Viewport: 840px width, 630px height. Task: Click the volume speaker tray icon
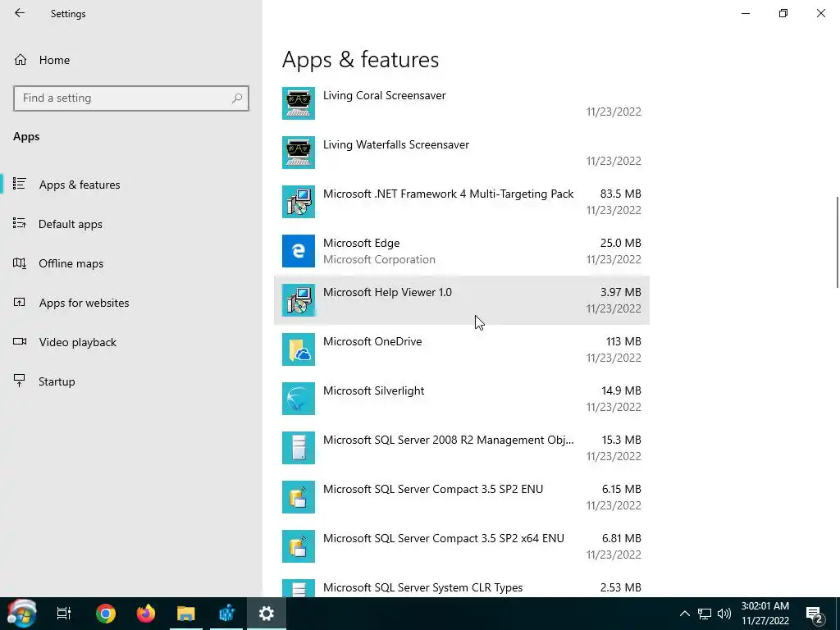point(724,614)
